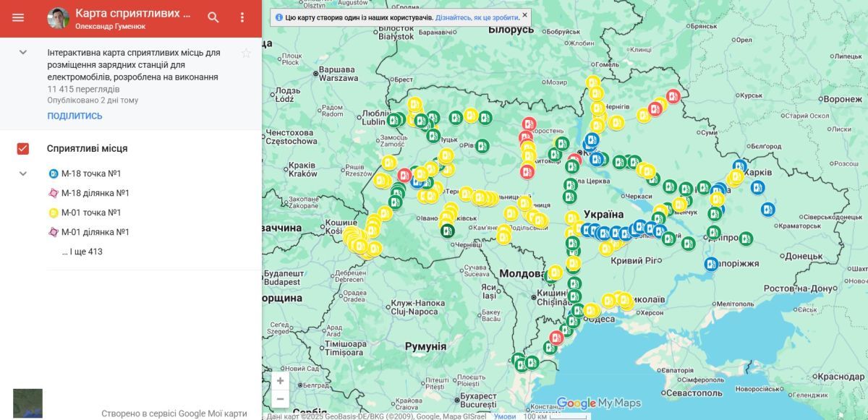Open the hamburger menu in the header
This screenshot has width=868, height=420.
[18, 17]
